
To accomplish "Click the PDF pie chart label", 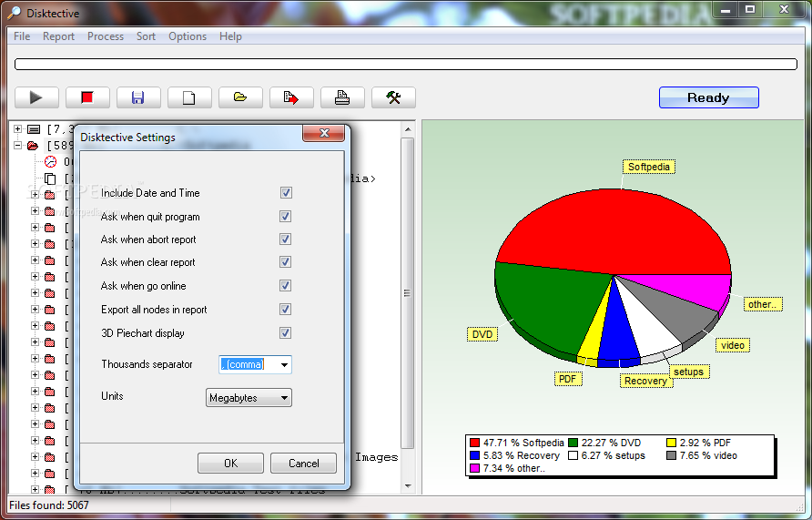I will pos(567,379).
